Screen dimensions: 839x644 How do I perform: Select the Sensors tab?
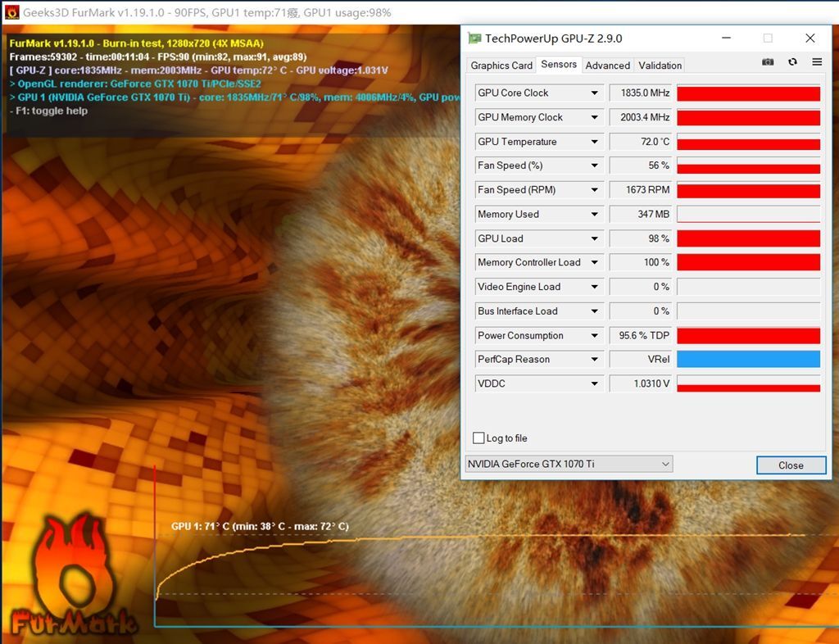559,64
